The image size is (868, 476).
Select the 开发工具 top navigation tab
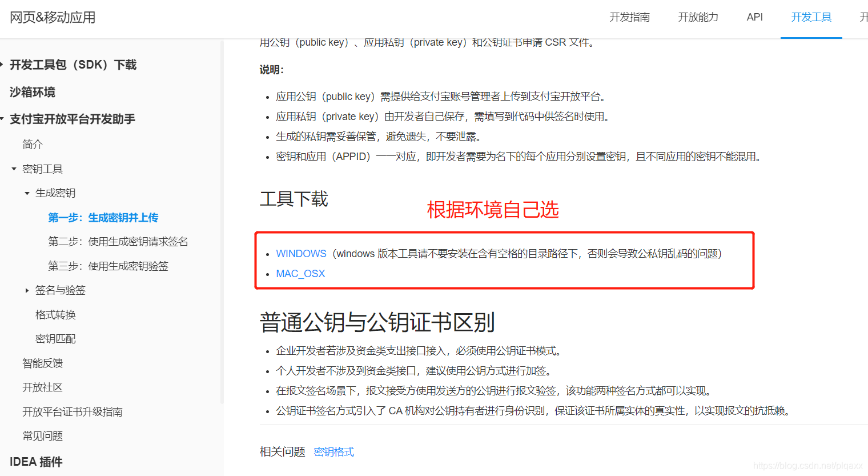click(811, 17)
